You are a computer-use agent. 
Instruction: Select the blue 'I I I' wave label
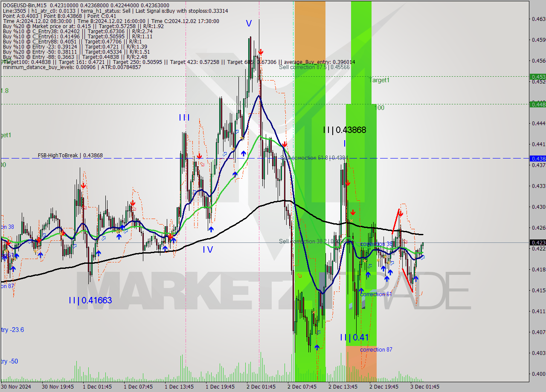click(x=184, y=118)
